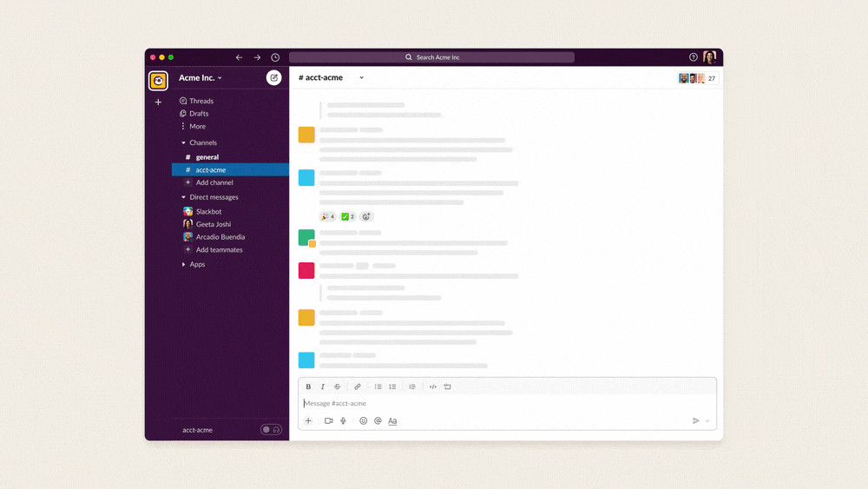
Task: View the 27 channel members
Action: (x=698, y=78)
